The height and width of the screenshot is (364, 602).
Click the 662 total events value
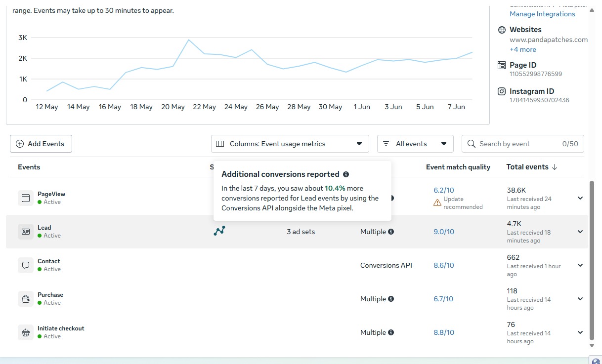tap(513, 257)
